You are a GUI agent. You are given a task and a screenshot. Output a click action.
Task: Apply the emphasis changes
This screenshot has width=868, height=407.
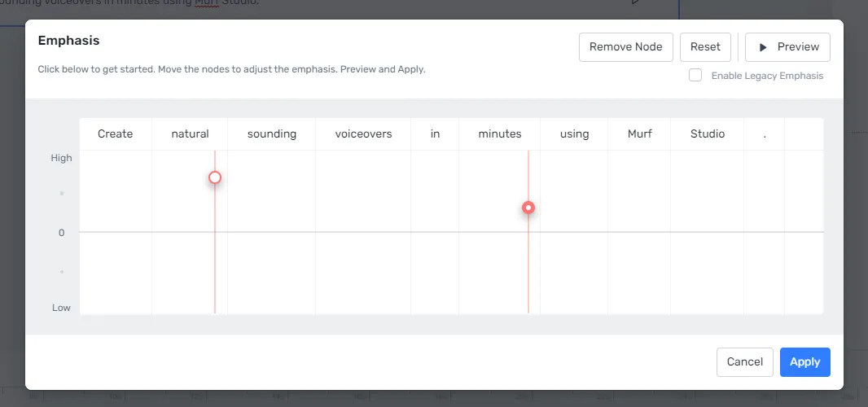pos(804,362)
